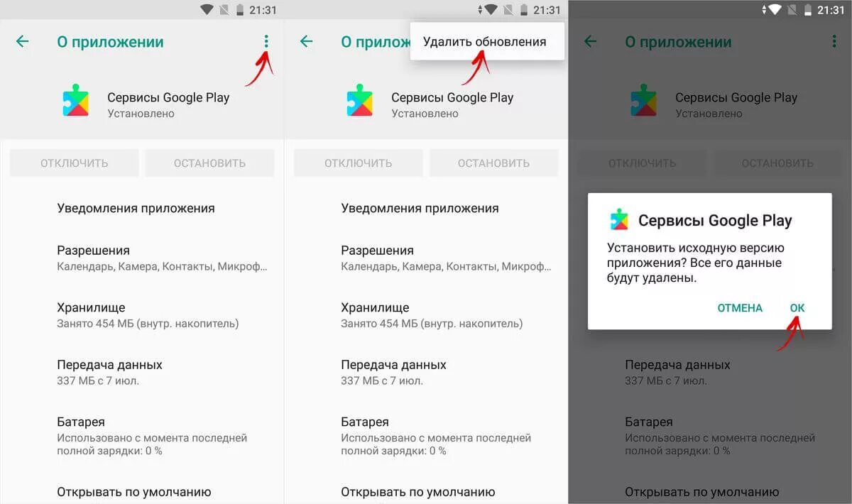
Task: Open 'Разрешения' entry in the first screen
Action: click(142, 258)
